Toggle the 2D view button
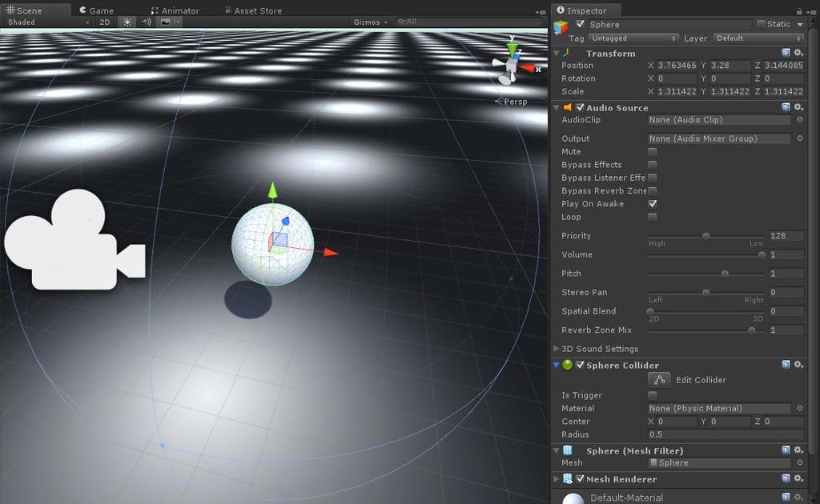The width and height of the screenshot is (820, 504). [x=105, y=22]
